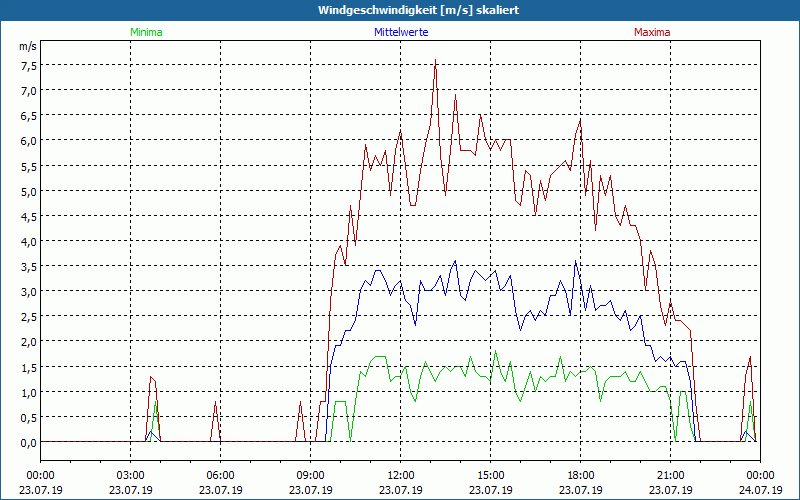Select the blue "Mittelwerte" legend label

coord(401,32)
